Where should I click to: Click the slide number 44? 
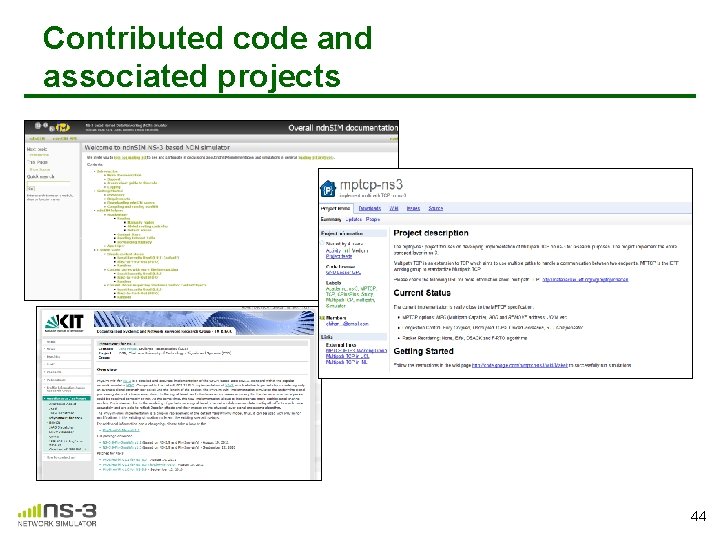(x=698, y=516)
